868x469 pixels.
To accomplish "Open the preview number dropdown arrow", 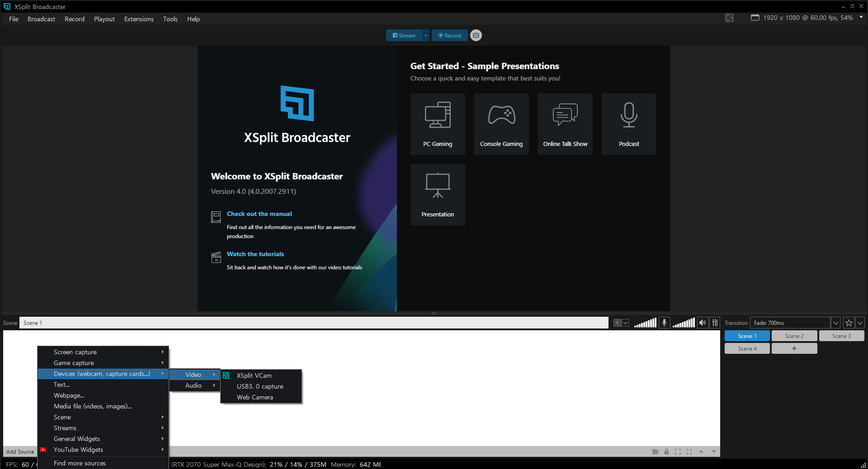I will [626, 323].
